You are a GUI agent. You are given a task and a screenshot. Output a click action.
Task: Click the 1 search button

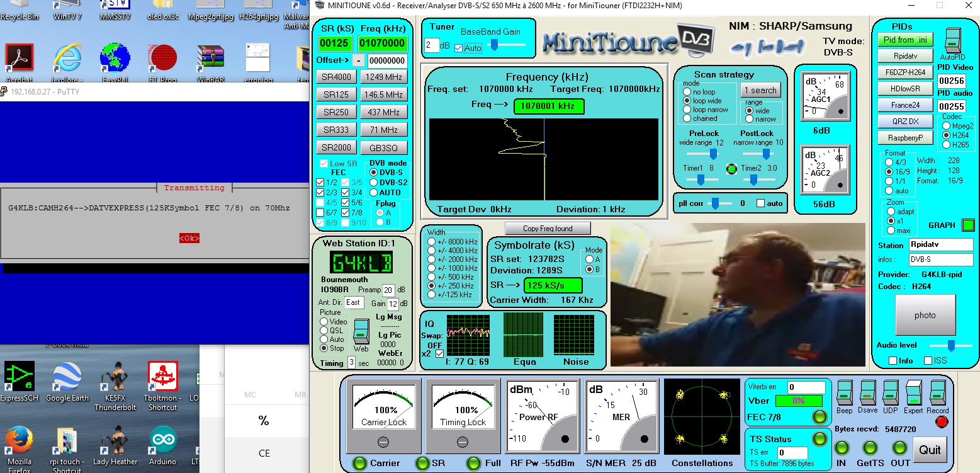[x=760, y=90]
